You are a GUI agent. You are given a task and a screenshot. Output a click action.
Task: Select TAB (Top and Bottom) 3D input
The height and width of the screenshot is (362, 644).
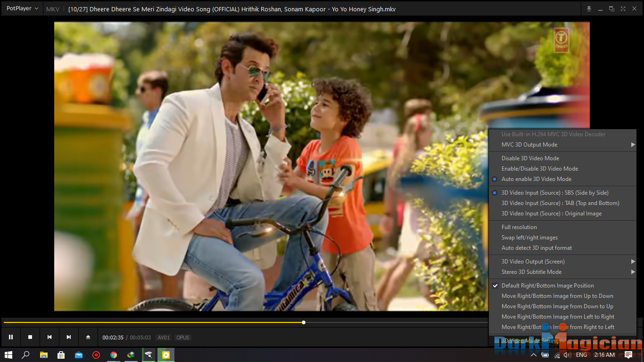coord(562,203)
